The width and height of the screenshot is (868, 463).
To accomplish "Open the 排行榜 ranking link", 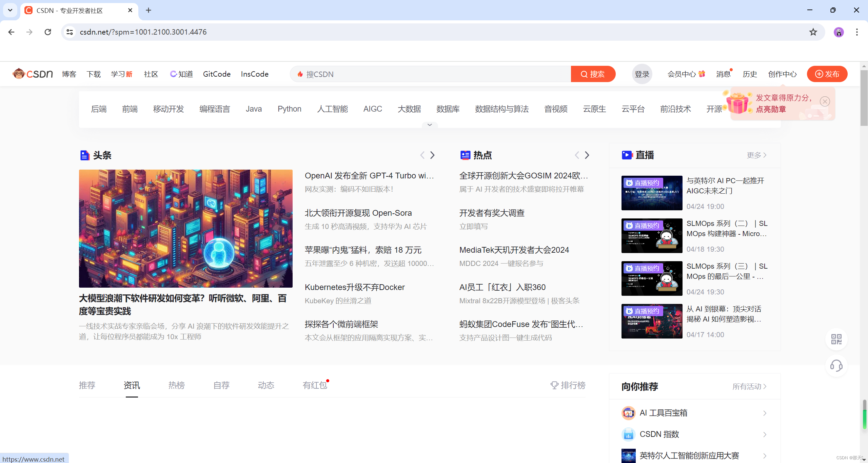I will (568, 385).
